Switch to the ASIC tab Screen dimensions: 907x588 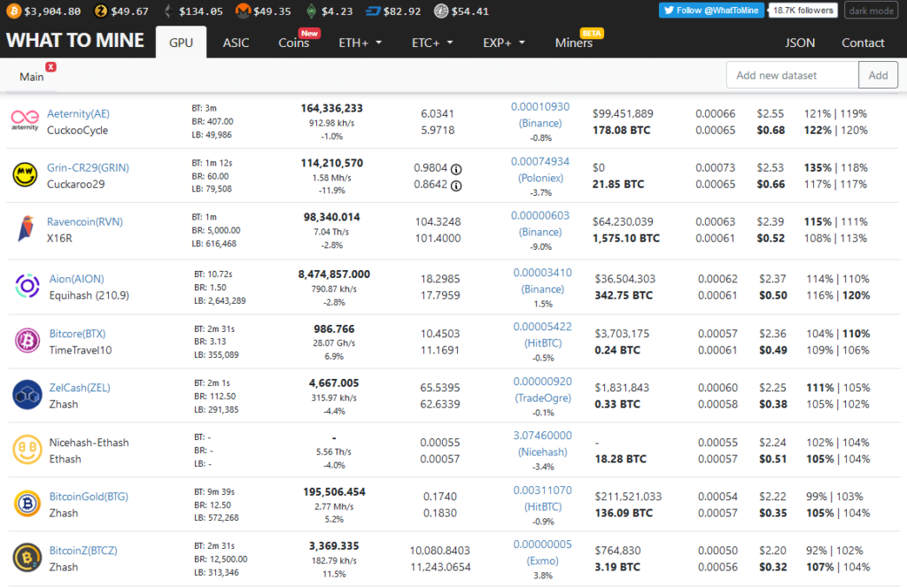pyautogui.click(x=236, y=43)
